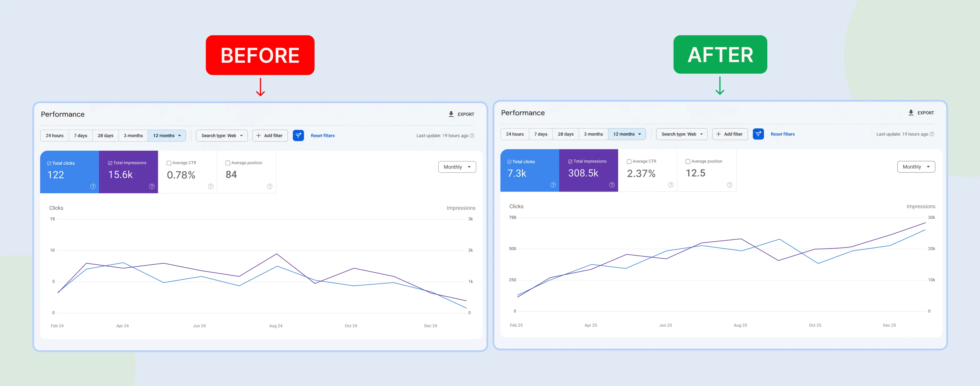
Task: Select the 7 days range in the Before panel
Action: tap(81, 135)
